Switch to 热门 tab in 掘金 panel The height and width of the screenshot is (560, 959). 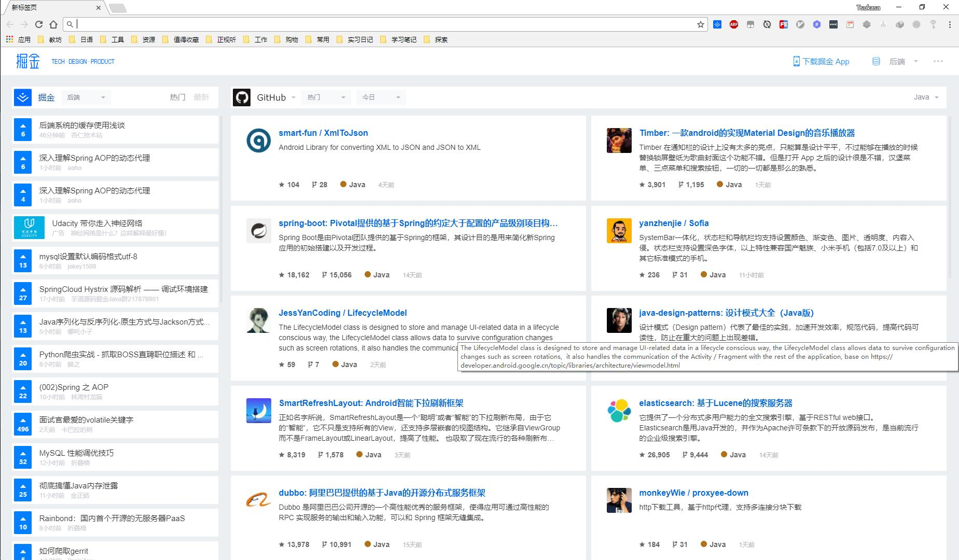tap(177, 97)
